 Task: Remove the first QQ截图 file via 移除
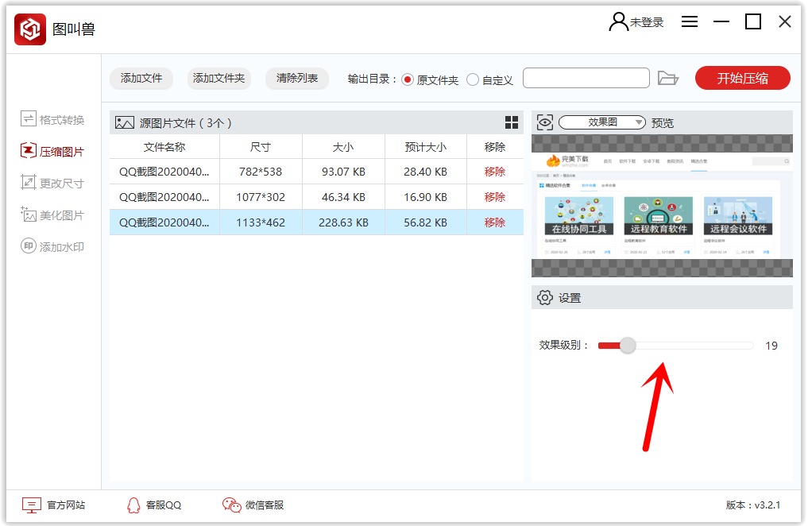tap(497, 171)
